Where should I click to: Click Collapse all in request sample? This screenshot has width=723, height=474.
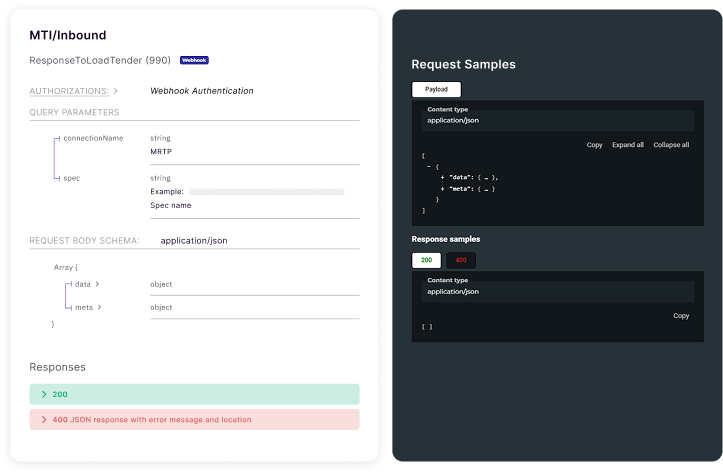(x=671, y=145)
